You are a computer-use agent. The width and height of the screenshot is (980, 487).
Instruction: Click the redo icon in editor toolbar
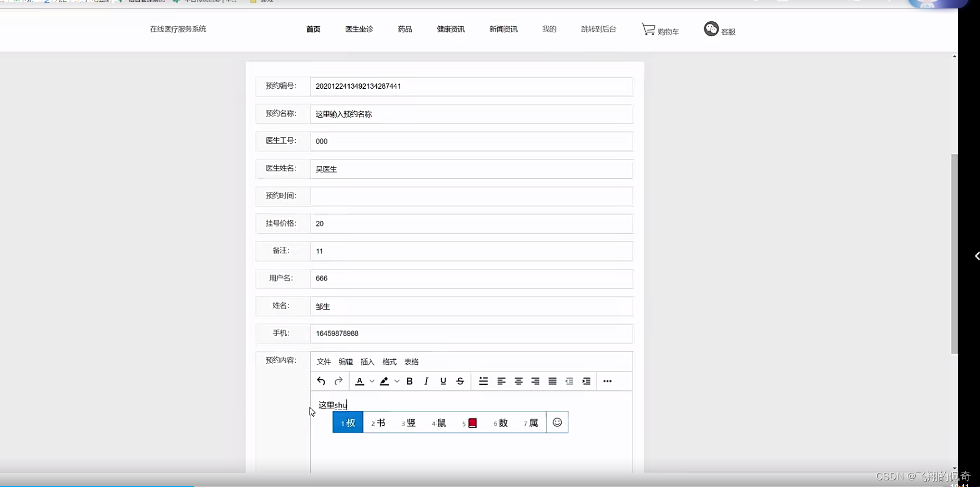338,381
